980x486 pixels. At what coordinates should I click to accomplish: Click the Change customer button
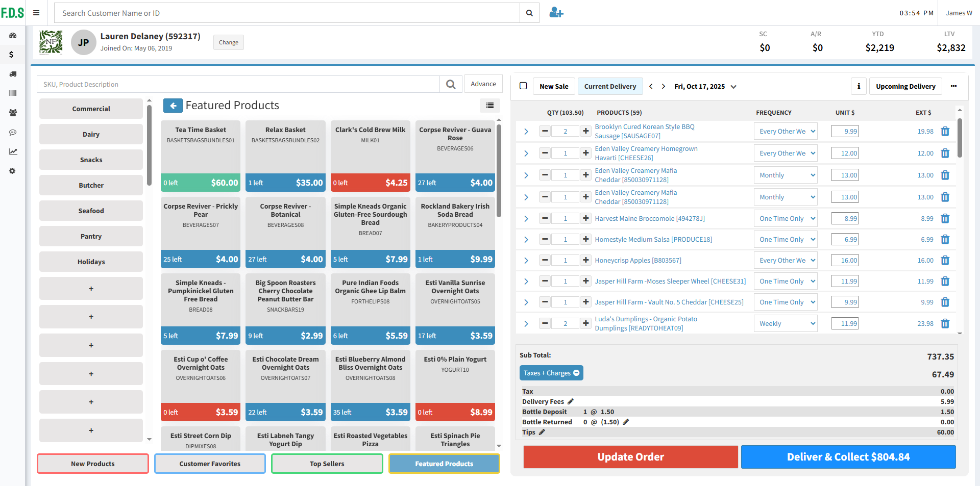228,42
